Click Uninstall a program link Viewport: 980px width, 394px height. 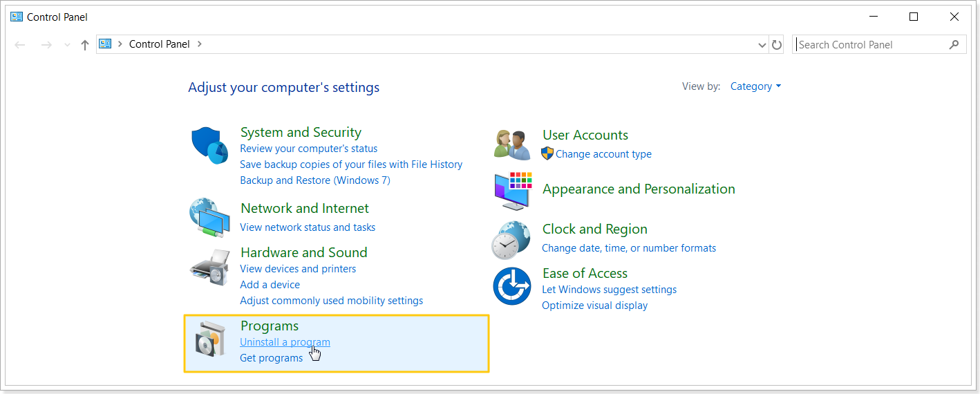[x=285, y=342]
